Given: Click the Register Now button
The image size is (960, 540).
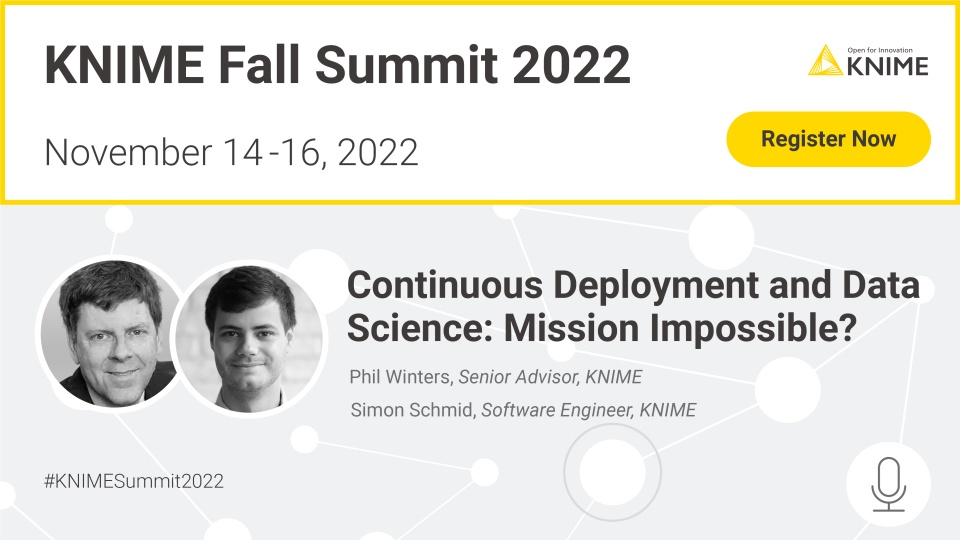Looking at the screenshot, I should (828, 139).
